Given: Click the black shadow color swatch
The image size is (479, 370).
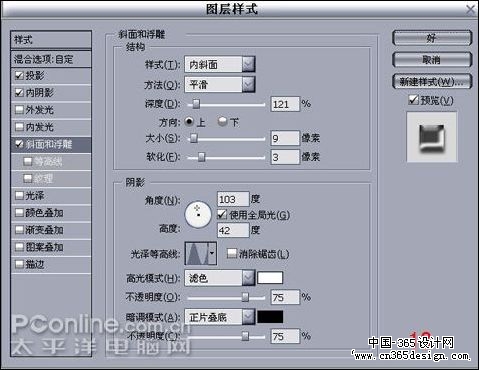Looking at the screenshot, I should 270,317.
